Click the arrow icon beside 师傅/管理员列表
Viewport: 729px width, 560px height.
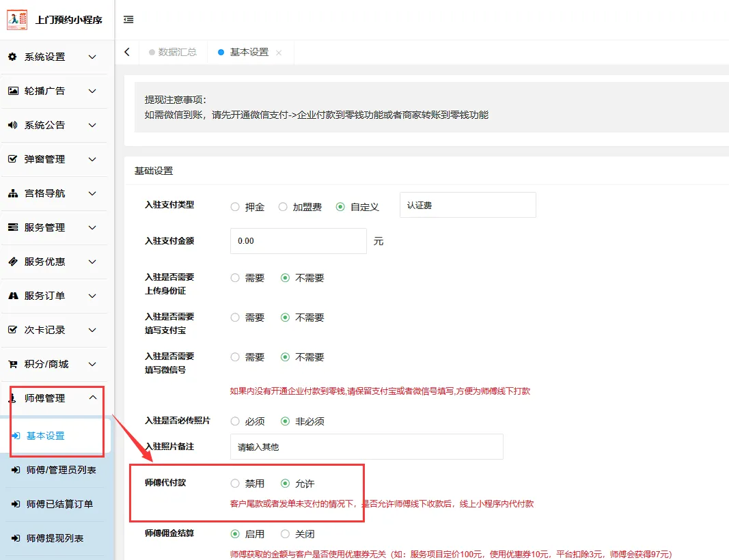(x=16, y=470)
